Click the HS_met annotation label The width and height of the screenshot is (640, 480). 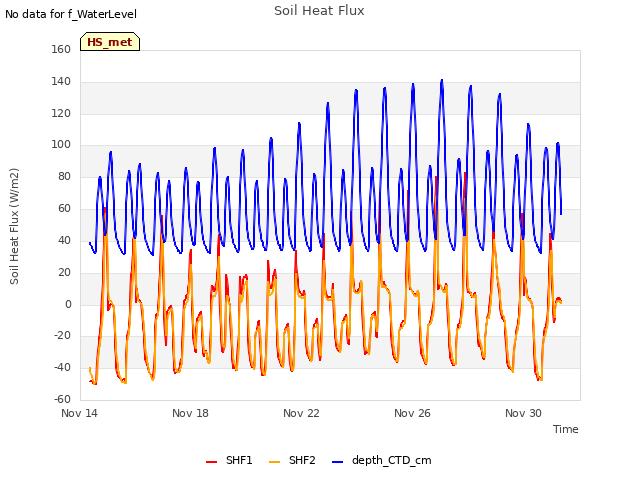pyautogui.click(x=110, y=42)
